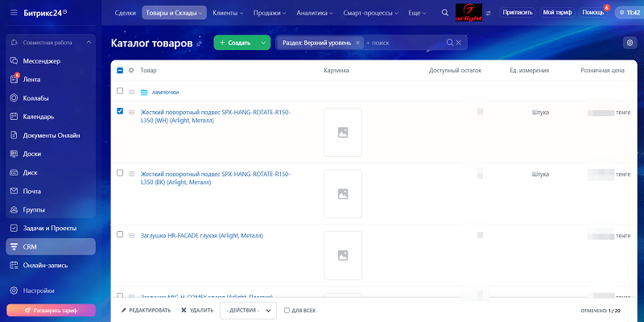This screenshot has width=644, height=322.
Task: Expand the Действия dropdown
Action: tap(248, 310)
